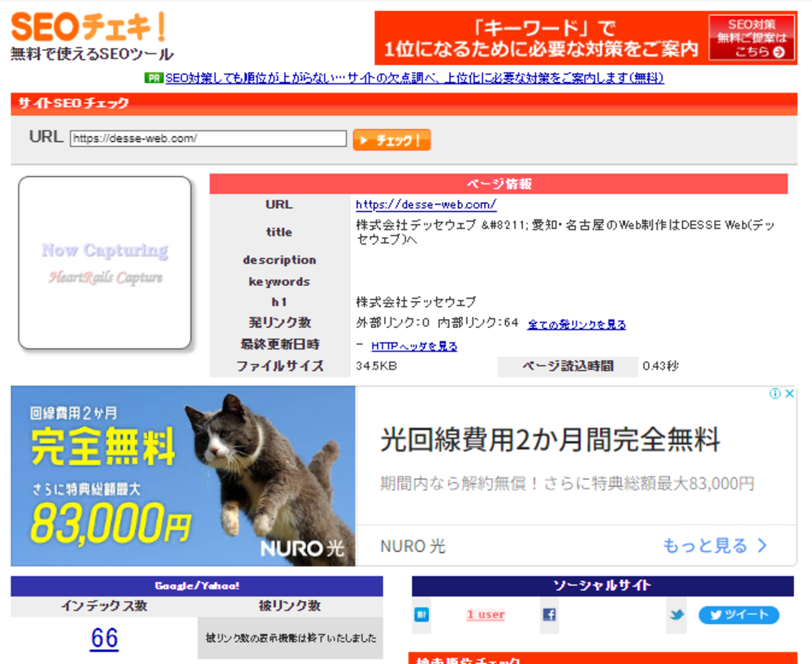
Task: Open the 1 user bookmark link
Action: coord(486,614)
